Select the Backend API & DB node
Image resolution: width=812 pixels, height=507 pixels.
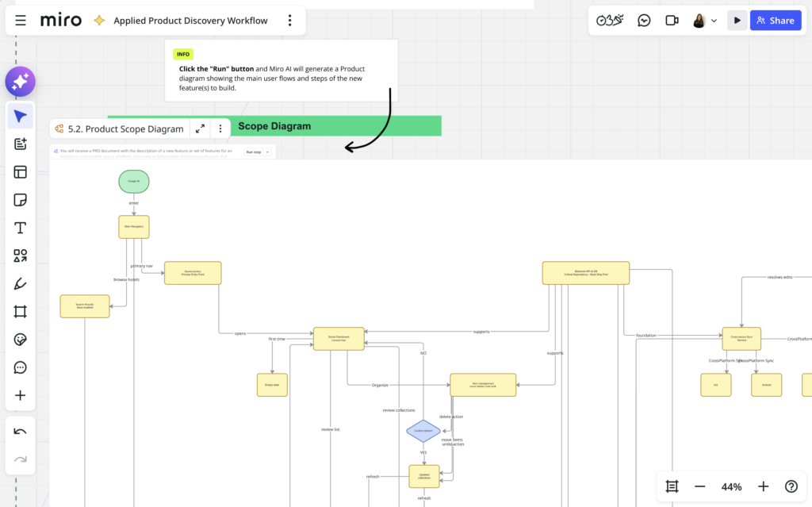(586, 273)
